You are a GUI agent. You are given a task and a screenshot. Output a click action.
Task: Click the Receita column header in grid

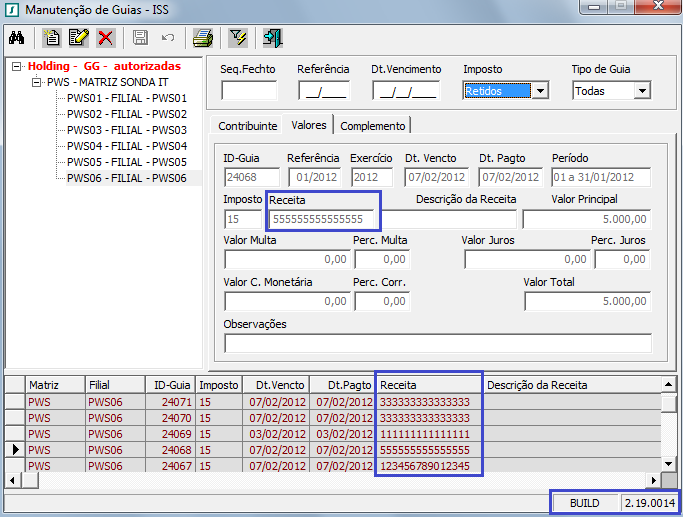pyautogui.click(x=428, y=384)
